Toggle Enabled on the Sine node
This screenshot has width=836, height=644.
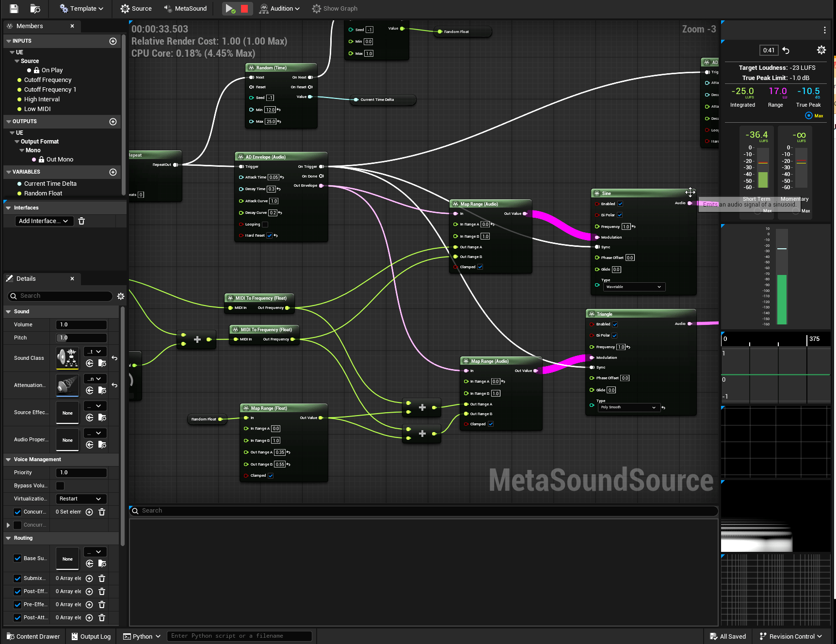tap(620, 204)
